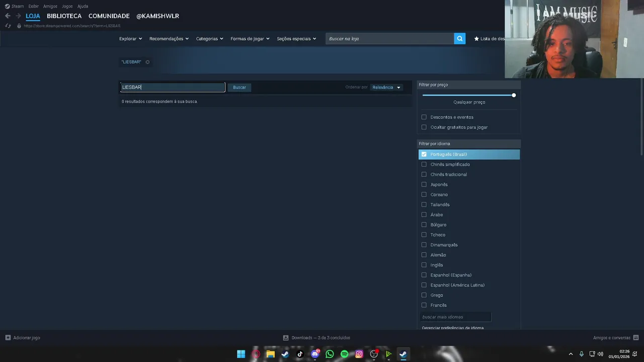Expand the Seções especiais dropdown
This screenshot has width=644, height=362.
(296, 39)
